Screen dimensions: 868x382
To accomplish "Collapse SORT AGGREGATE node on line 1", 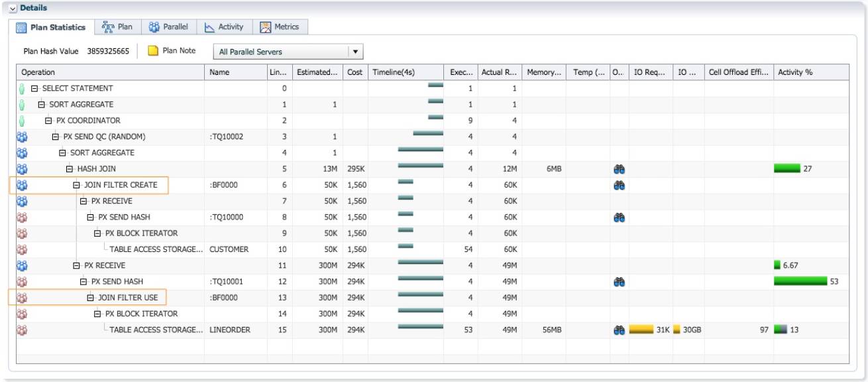I will [42, 104].
